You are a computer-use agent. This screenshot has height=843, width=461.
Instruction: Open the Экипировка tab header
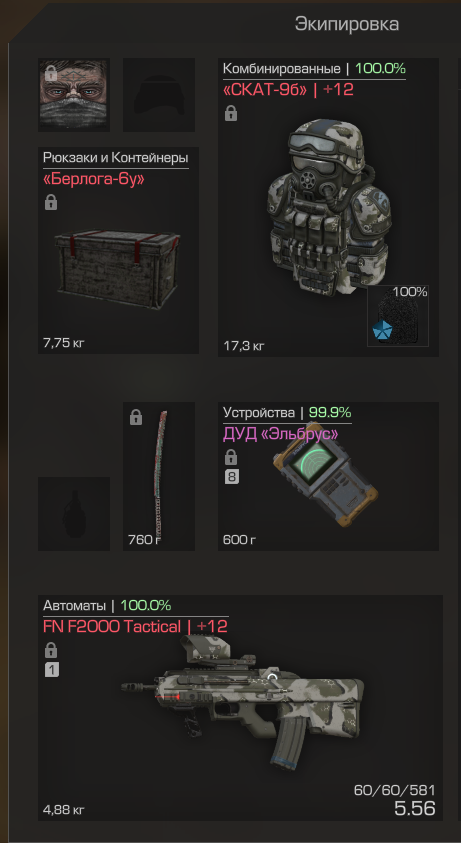pyautogui.click(x=347, y=24)
